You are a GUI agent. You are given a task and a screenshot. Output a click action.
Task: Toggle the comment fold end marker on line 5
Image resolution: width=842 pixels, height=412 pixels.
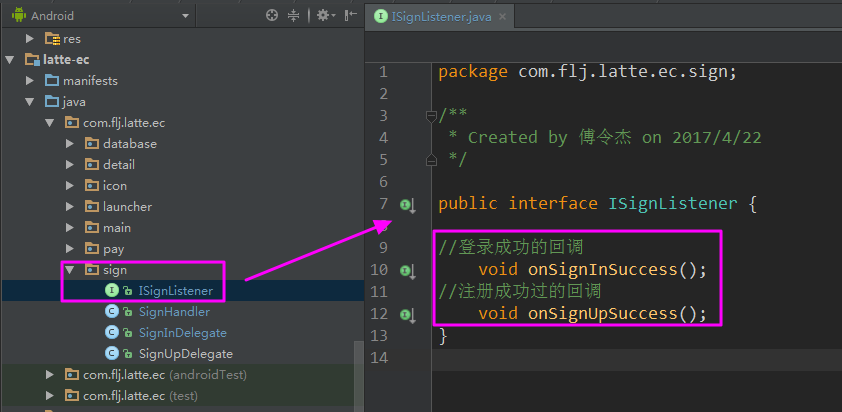point(431,160)
